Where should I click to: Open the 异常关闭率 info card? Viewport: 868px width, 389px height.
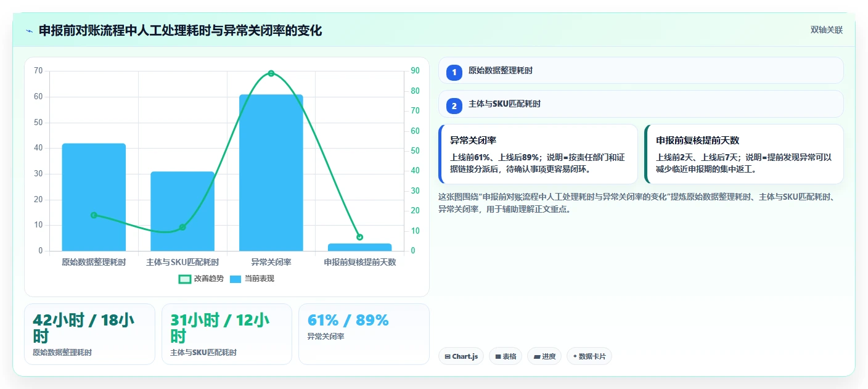(538, 154)
